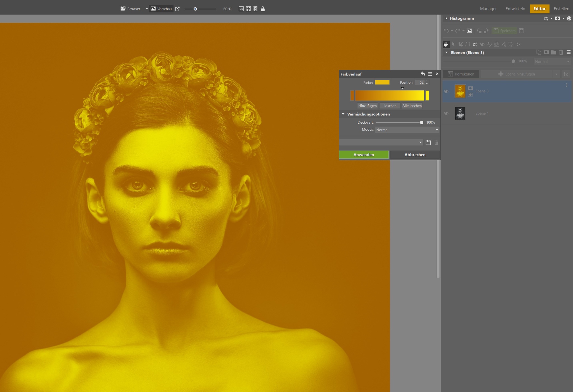
Task: Set zoom to 1:1
Action: pyautogui.click(x=241, y=9)
